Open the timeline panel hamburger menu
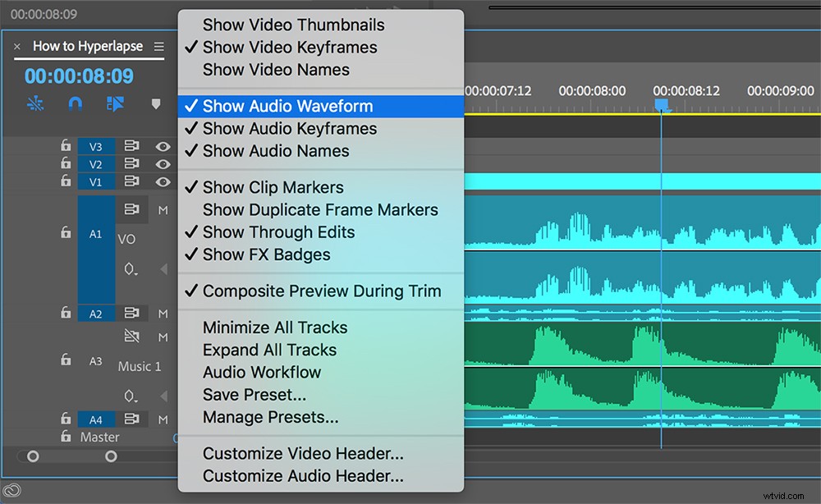Viewport: 821px width, 504px height. click(158, 47)
